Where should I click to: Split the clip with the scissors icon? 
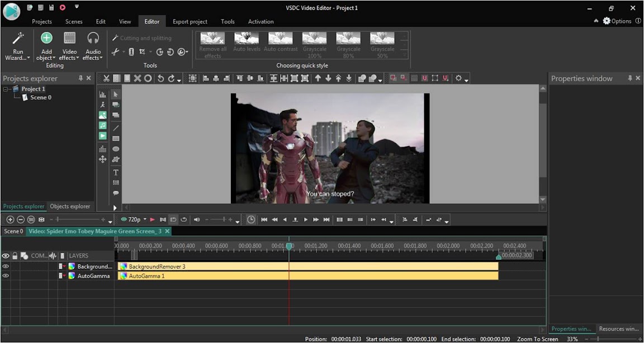coord(106,78)
